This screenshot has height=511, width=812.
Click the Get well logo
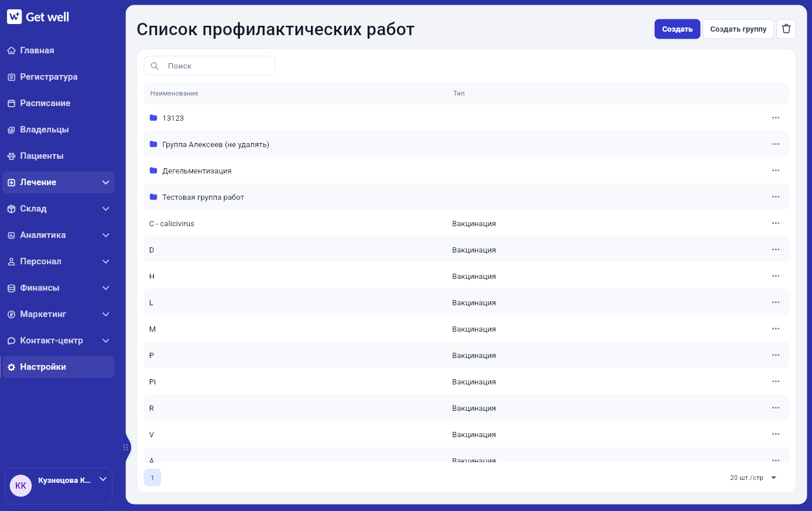pyautogui.click(x=38, y=17)
